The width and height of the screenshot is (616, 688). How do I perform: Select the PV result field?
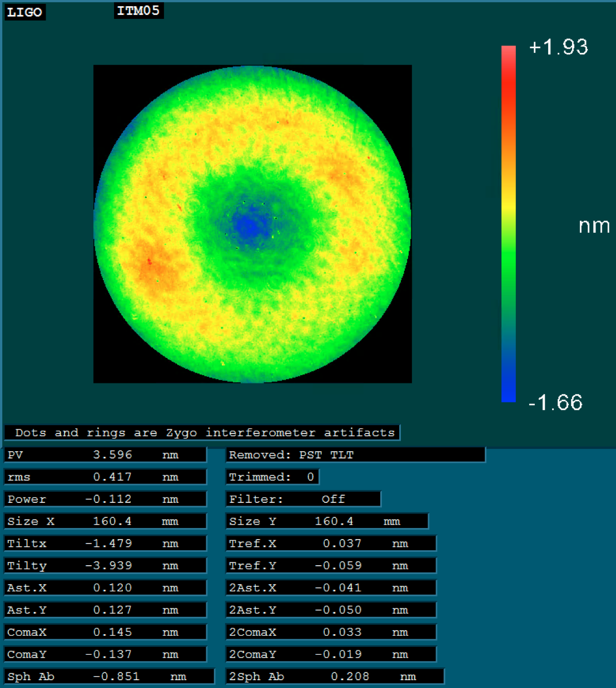106,455
